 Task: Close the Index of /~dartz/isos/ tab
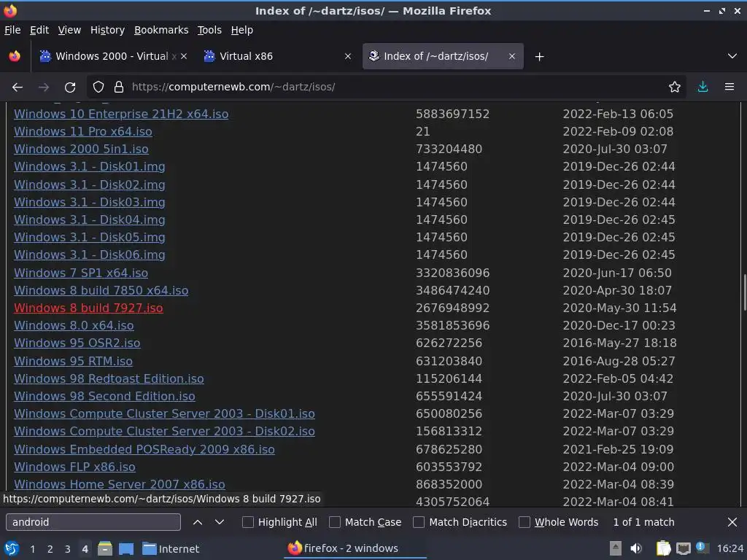pyautogui.click(x=511, y=56)
